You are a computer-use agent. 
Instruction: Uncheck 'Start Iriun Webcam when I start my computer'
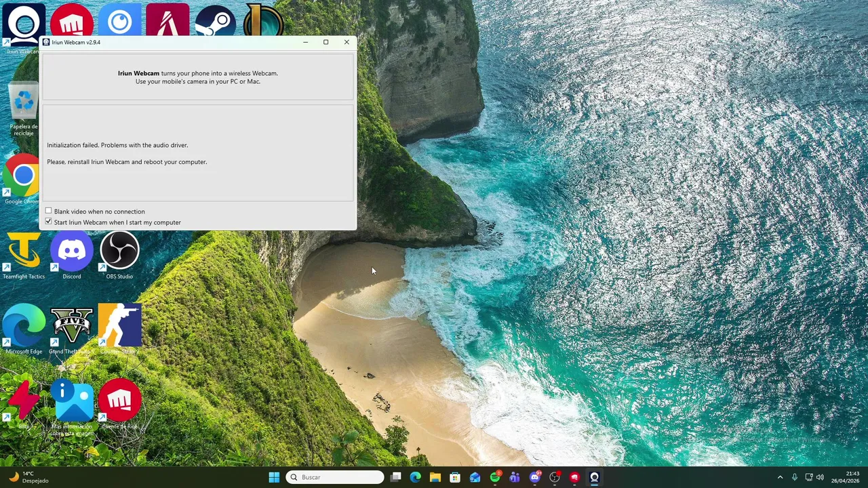click(48, 222)
